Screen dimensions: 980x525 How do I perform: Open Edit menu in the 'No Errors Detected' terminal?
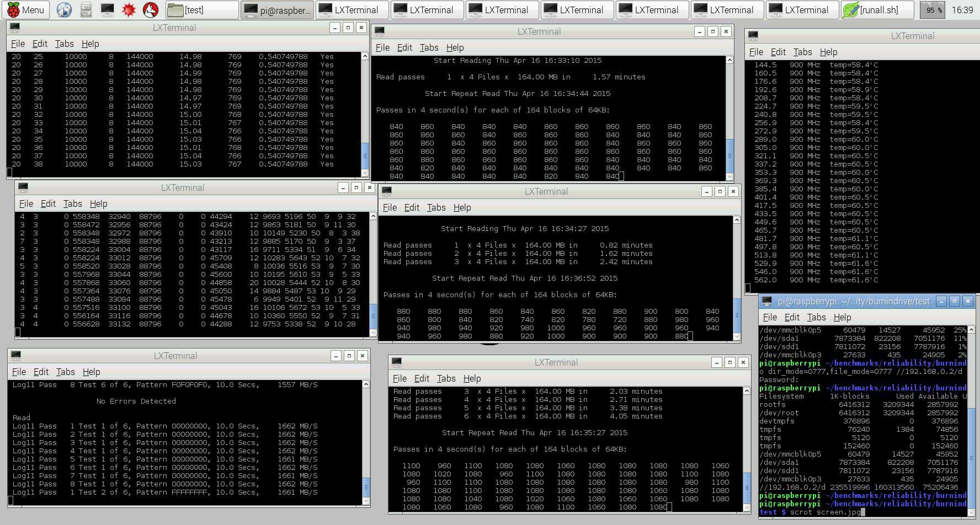(41, 372)
